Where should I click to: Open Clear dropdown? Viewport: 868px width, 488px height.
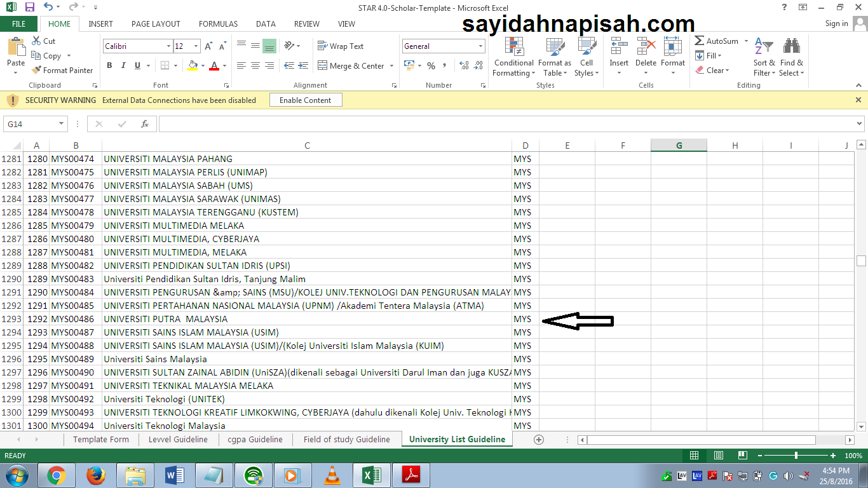712,71
